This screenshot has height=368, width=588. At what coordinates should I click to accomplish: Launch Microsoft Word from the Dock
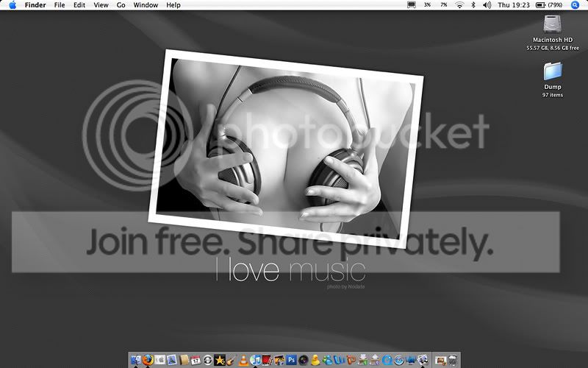[x=340, y=360]
